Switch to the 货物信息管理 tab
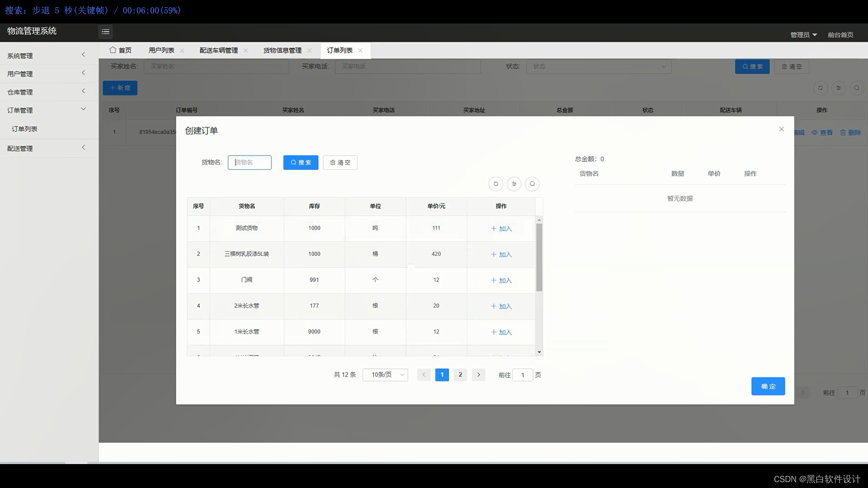This screenshot has height=488, width=868. [x=282, y=50]
